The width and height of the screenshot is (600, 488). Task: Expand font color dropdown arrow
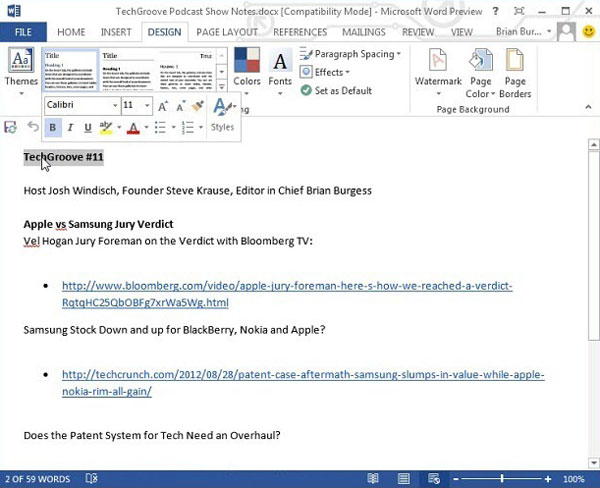point(146,127)
